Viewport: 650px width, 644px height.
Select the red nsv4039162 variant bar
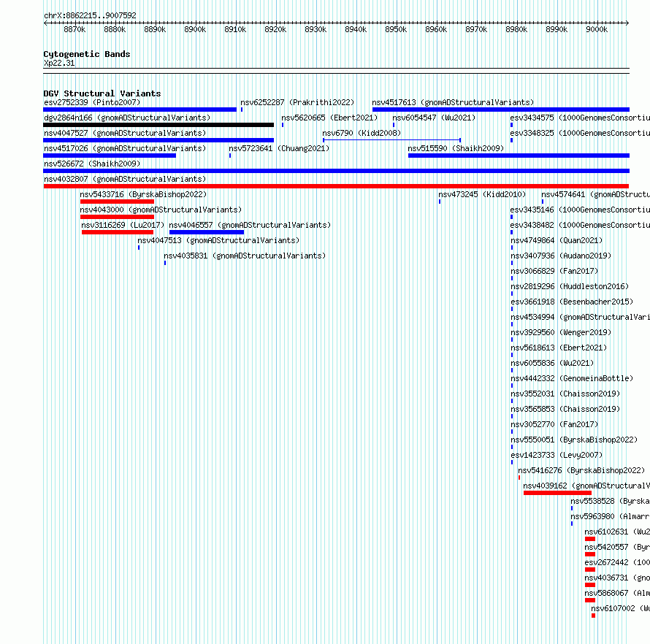click(557, 493)
